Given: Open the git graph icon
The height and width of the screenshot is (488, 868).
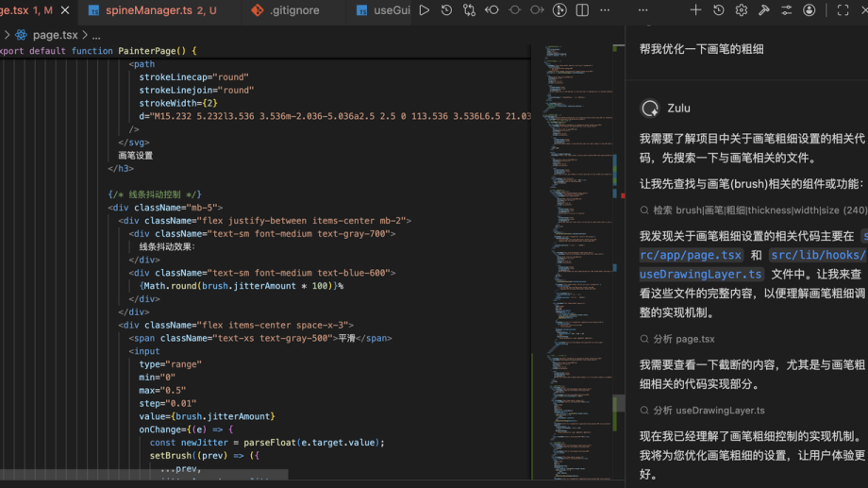Looking at the screenshot, I should (559, 10).
